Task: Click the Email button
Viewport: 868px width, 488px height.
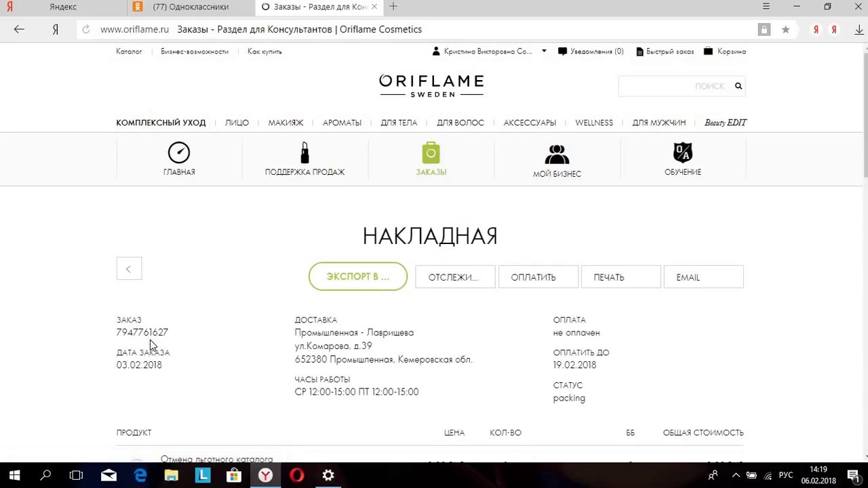Action: (x=703, y=277)
